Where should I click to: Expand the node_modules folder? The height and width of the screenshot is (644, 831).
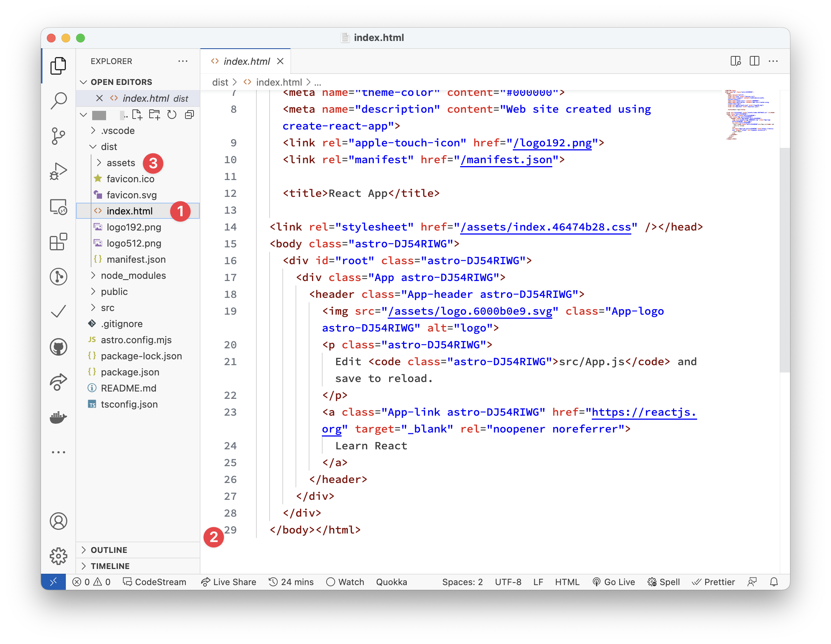coord(133,275)
